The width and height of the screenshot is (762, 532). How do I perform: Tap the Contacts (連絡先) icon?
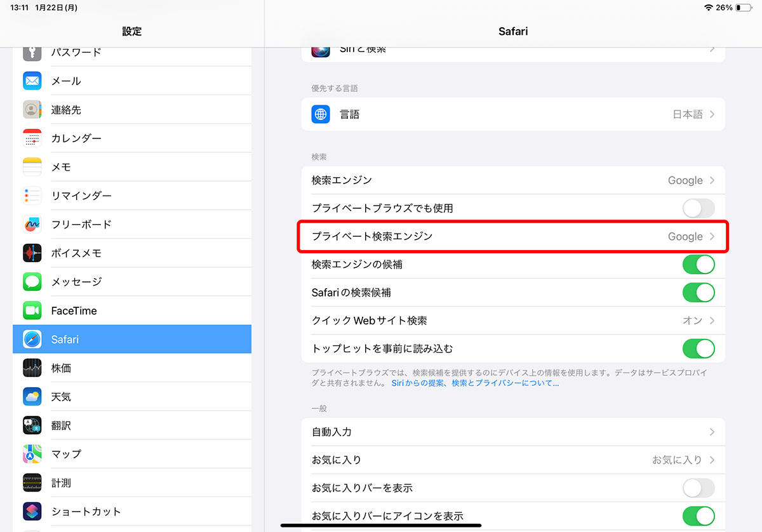tap(32, 109)
